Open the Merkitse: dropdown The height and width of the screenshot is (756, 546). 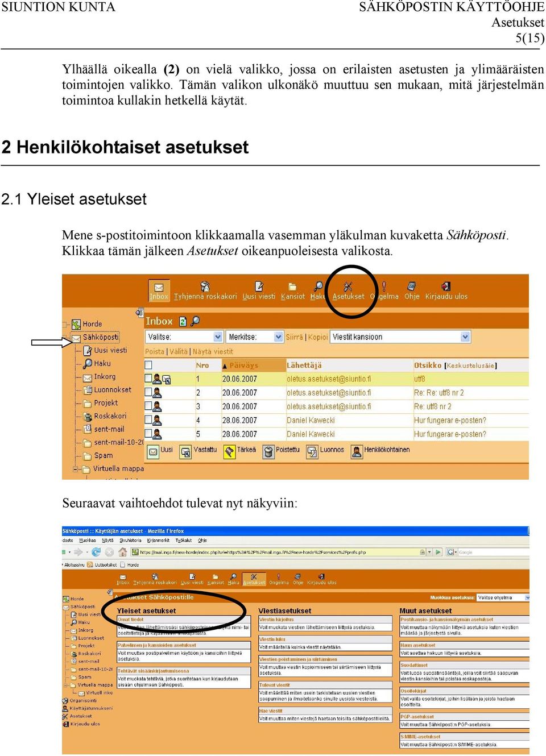point(255,337)
